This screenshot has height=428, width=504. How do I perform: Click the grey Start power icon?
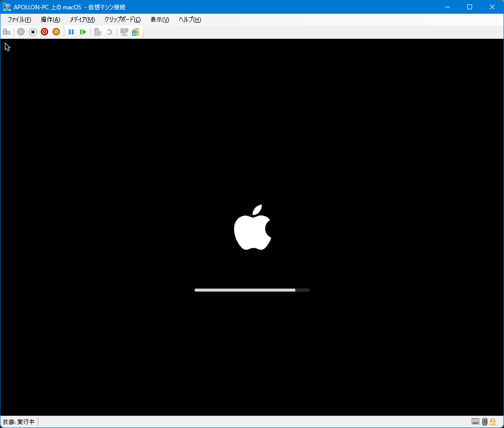pos(21,32)
